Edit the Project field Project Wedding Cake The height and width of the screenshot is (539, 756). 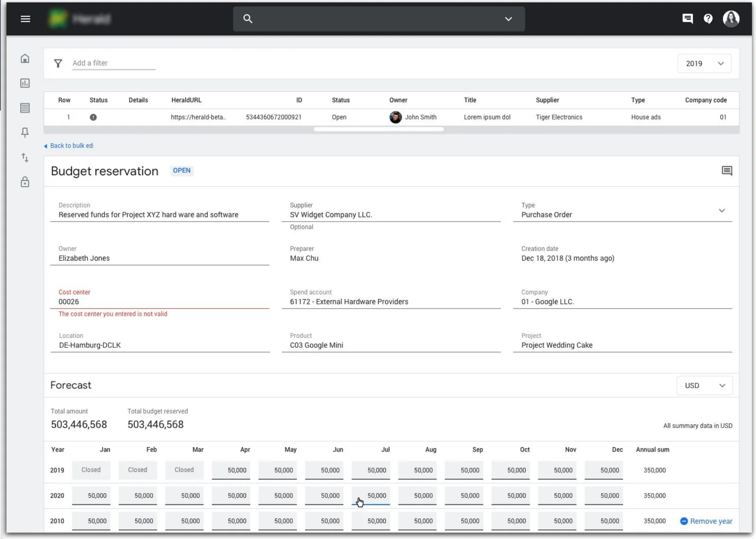click(623, 341)
